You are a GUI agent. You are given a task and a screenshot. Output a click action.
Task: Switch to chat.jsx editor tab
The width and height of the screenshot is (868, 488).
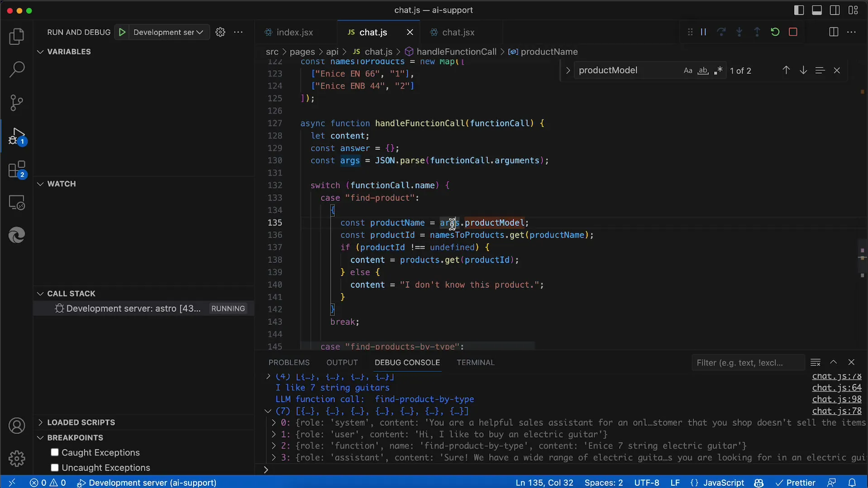click(458, 32)
